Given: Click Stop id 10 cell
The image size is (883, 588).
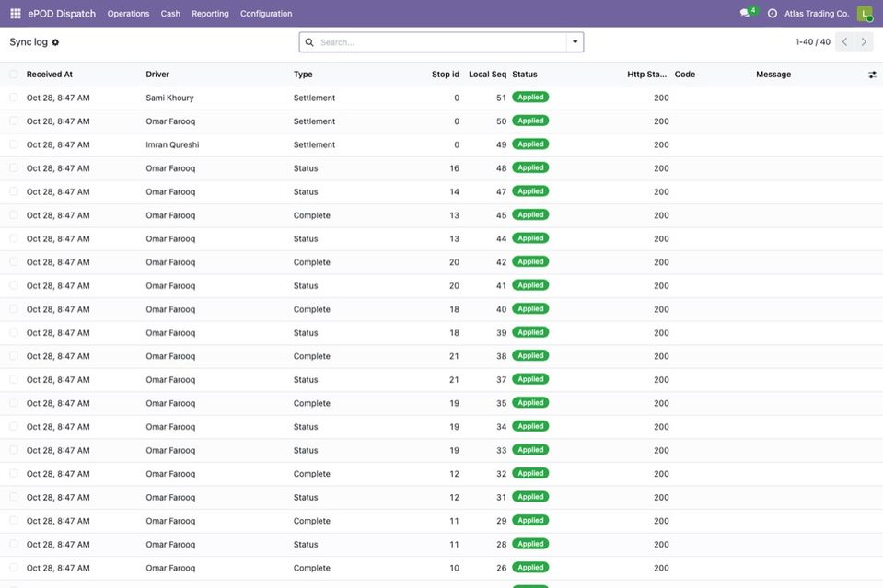Looking at the screenshot, I should (x=455, y=569).
